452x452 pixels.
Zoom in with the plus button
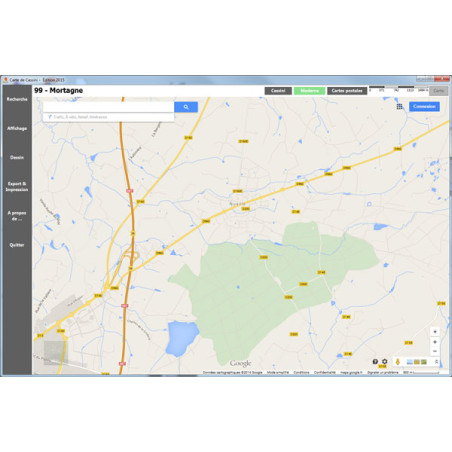pos(435,342)
